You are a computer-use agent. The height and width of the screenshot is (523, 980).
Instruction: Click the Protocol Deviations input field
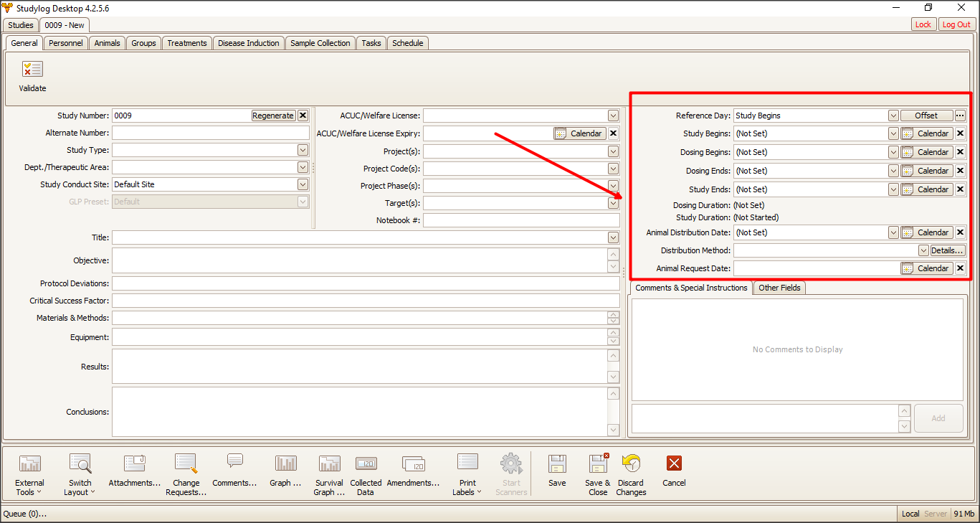[366, 283]
